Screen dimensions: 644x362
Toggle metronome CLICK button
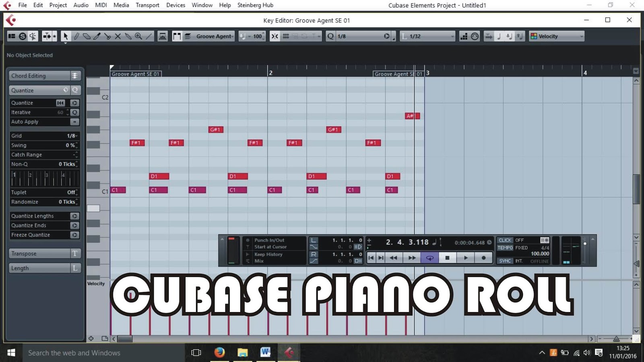(505, 240)
